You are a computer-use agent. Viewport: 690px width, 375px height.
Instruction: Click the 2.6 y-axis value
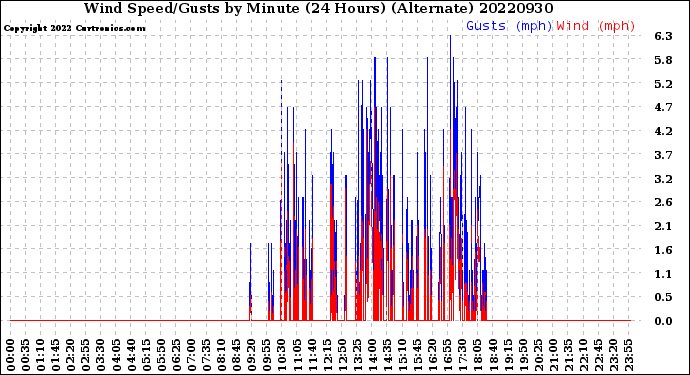click(x=663, y=202)
